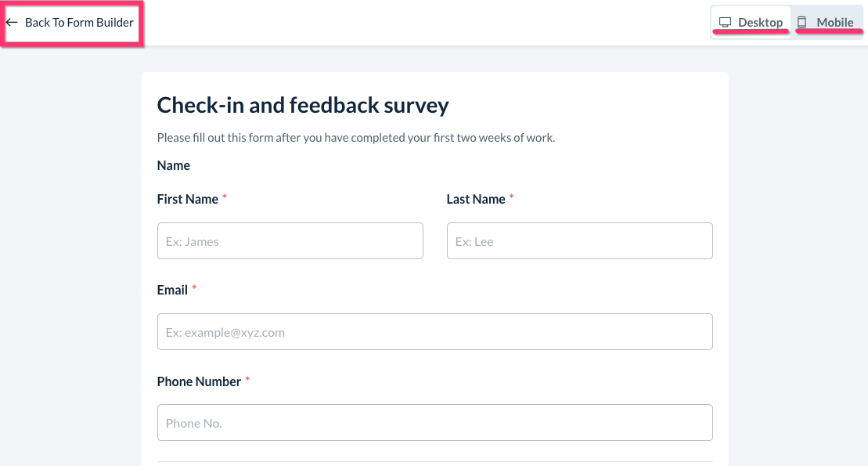The height and width of the screenshot is (466, 868).
Task: Click the Check-in and feedback survey heading
Action: 303,105
